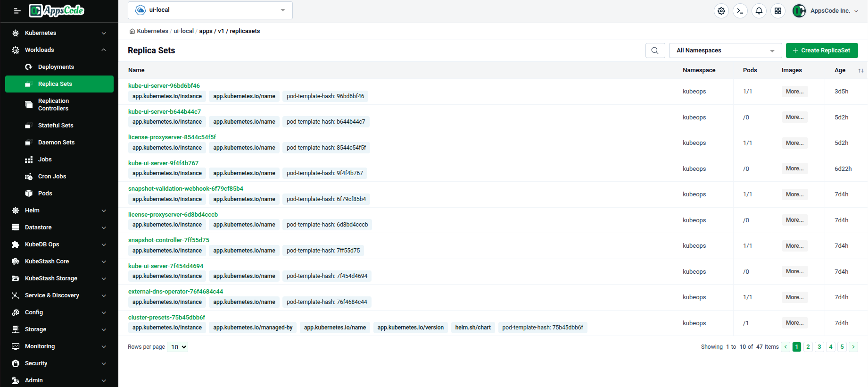Expand the Helm section chevron
The height and width of the screenshot is (387, 868).
click(104, 210)
